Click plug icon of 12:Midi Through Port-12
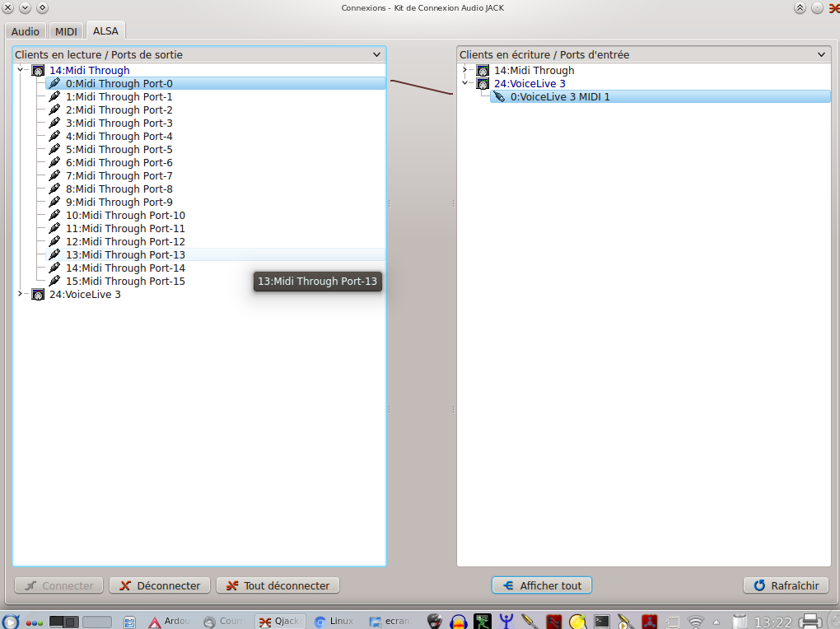 [54, 241]
